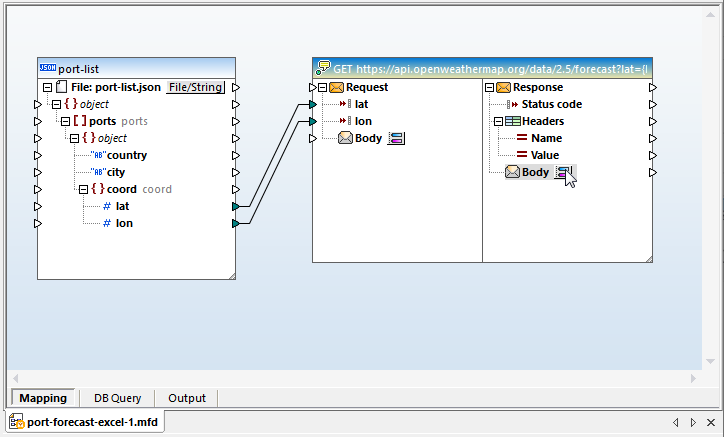The width and height of the screenshot is (724, 437).
Task: Select the port-forecast-excel-1.mfd document tab
Action: pyautogui.click(x=85, y=422)
